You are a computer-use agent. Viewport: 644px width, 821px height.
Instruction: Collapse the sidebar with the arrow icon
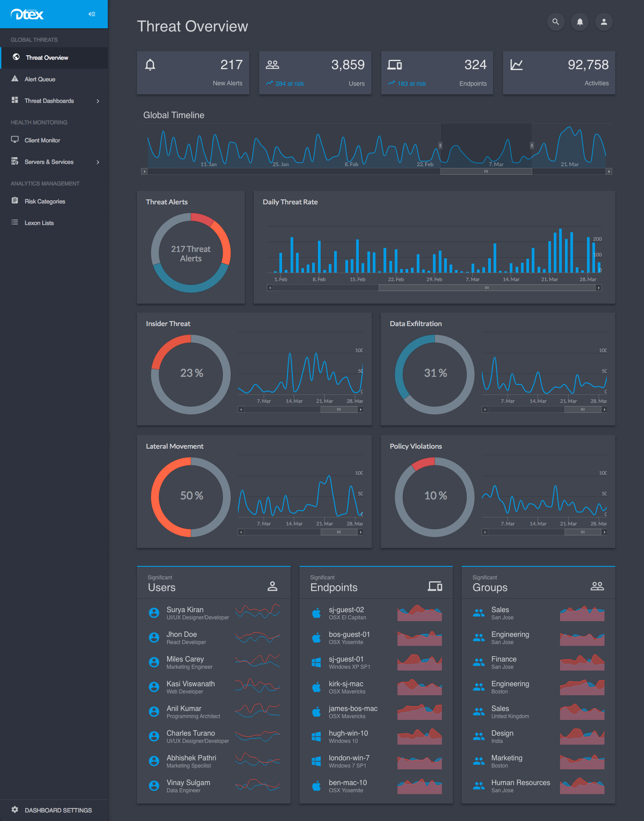click(x=92, y=14)
